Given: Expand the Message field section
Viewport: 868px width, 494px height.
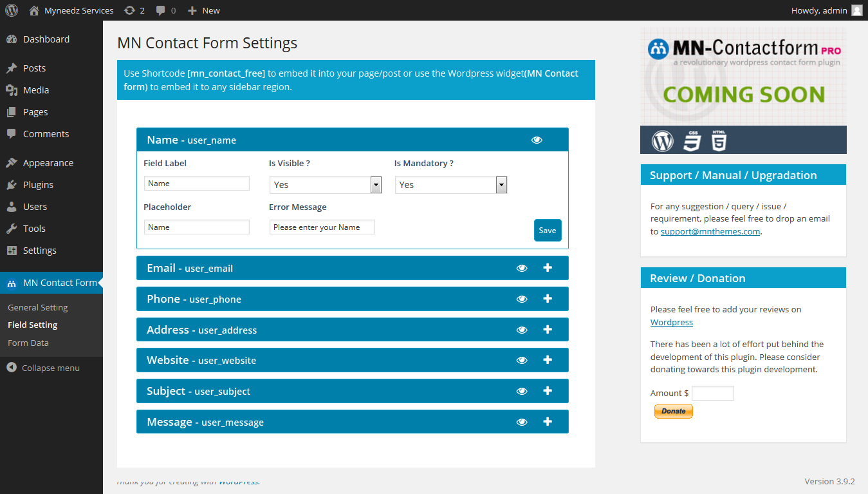Looking at the screenshot, I should pyautogui.click(x=548, y=421).
